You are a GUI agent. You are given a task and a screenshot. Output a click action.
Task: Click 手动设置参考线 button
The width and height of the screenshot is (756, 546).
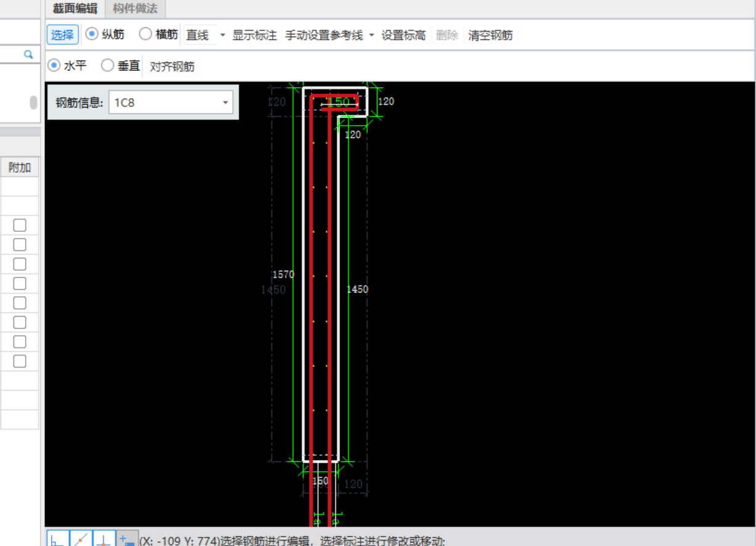click(x=324, y=35)
